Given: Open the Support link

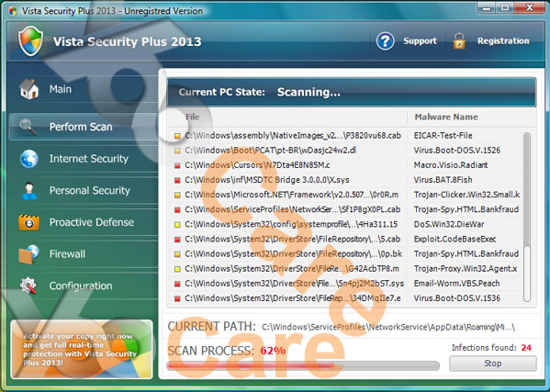Looking at the screenshot, I should pos(420,41).
